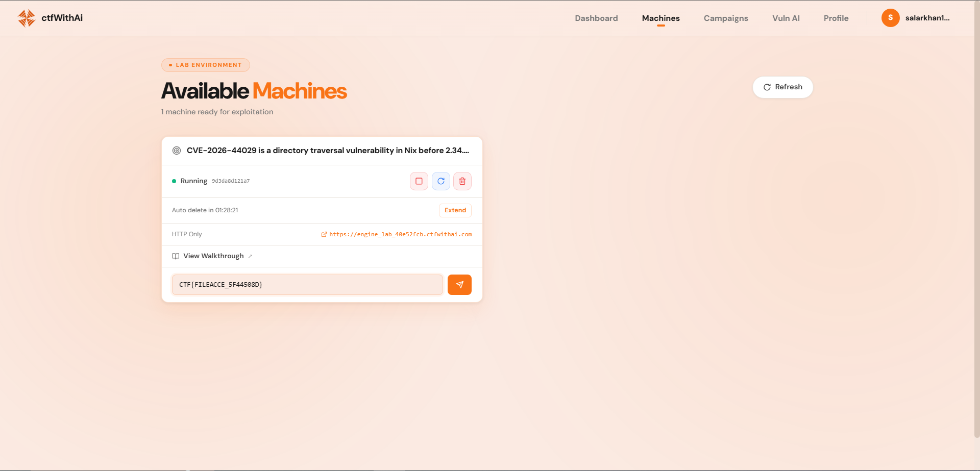Click the CVE-2026-44029 machine title

pos(328,151)
